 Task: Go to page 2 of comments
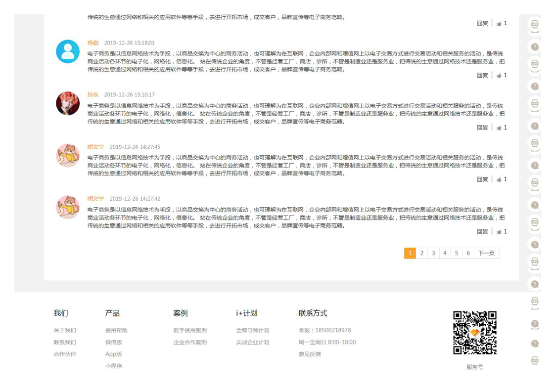tap(421, 253)
